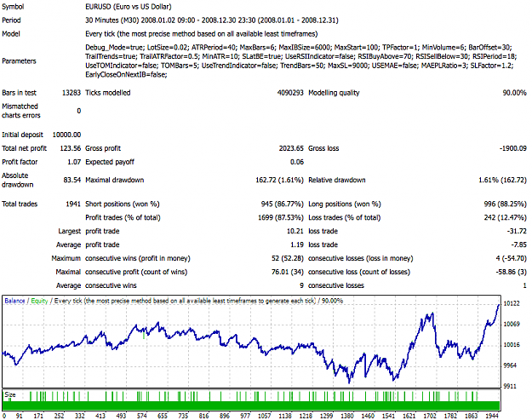Click the 1380 label on horizontal axis
The image size is (532, 420).
point(347,416)
